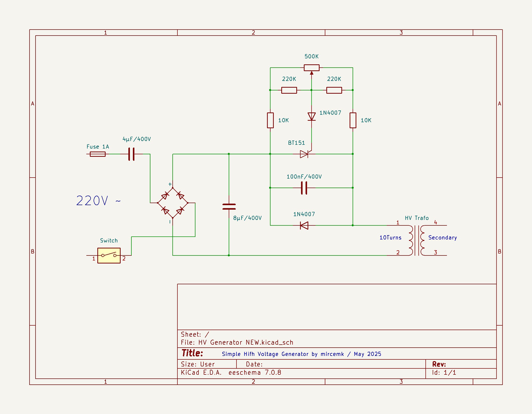This screenshot has width=532, height=414.
Task: Select the 8µF/400V capacitor symbol
Action: coord(228,207)
